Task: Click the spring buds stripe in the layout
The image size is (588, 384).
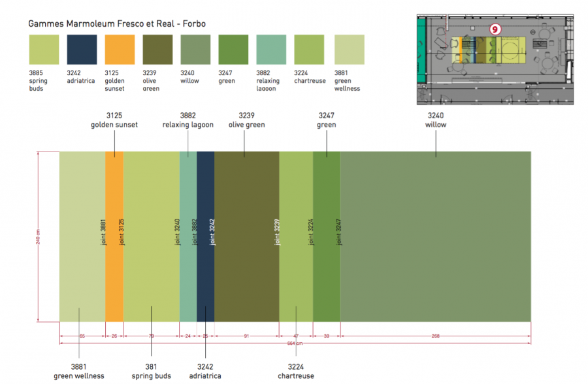Action: pos(152,236)
